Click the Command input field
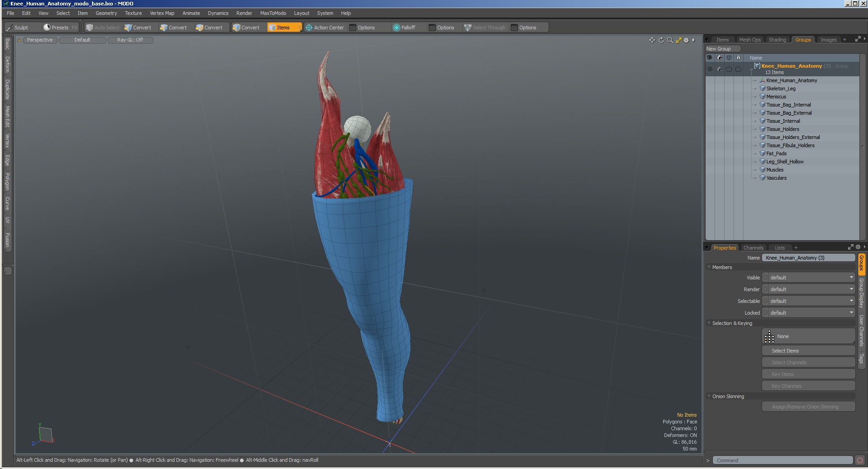 pos(783,460)
